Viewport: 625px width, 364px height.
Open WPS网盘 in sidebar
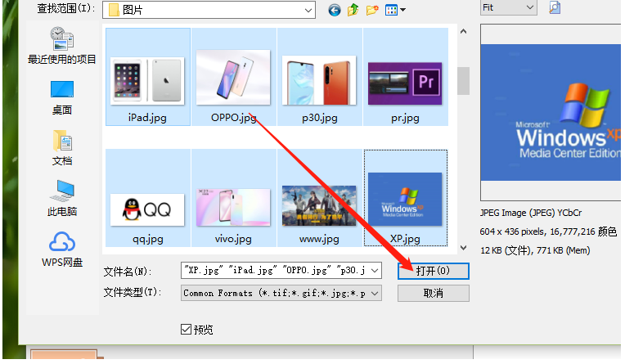coord(62,249)
